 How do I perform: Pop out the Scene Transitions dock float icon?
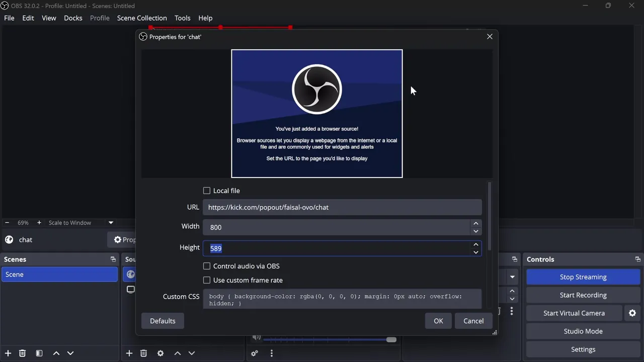pos(515,259)
